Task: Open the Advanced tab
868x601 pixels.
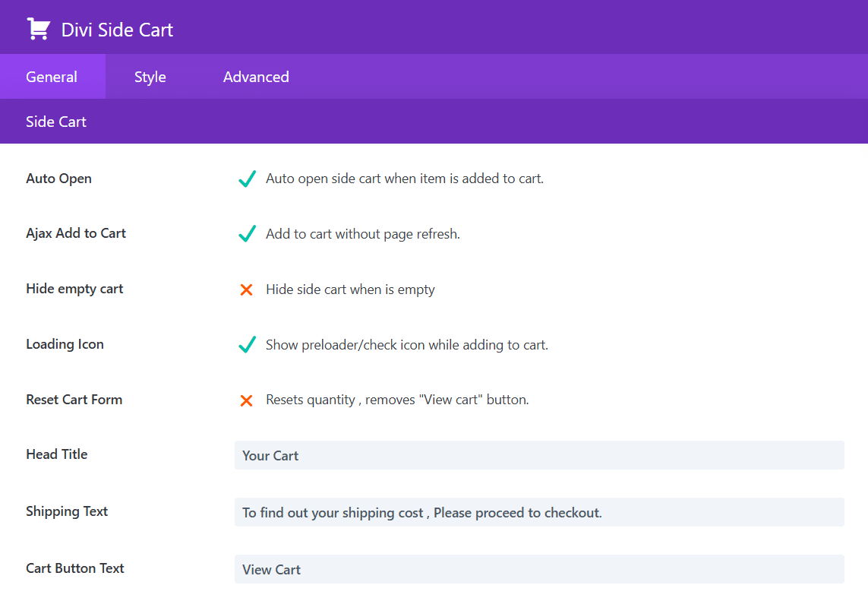Action: [256, 77]
